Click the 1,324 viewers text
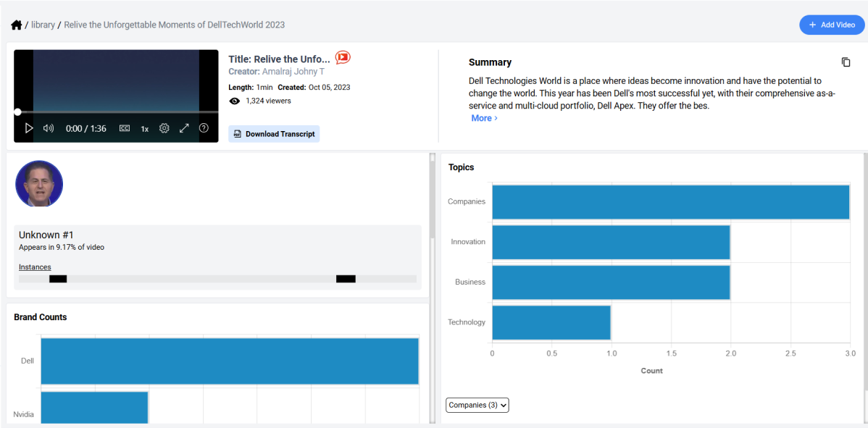This screenshot has height=428, width=868. (x=269, y=101)
